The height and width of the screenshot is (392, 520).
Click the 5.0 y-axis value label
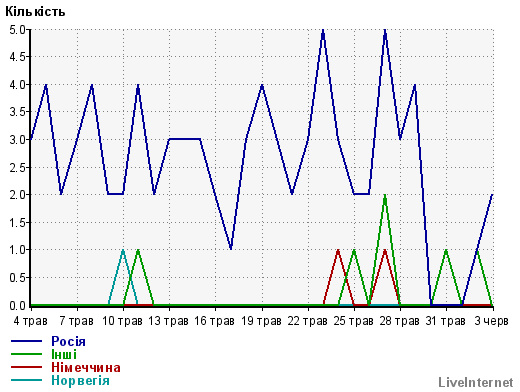pos(17,30)
